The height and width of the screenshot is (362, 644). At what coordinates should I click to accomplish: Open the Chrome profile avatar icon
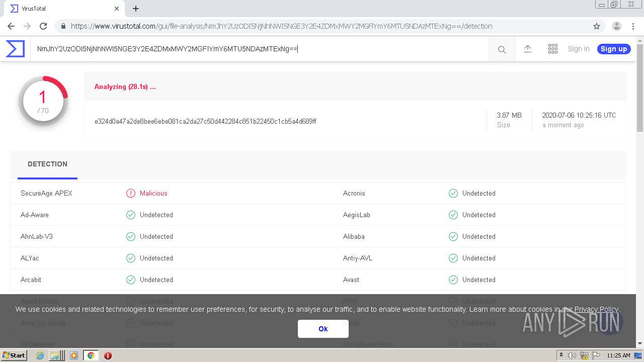click(x=617, y=26)
